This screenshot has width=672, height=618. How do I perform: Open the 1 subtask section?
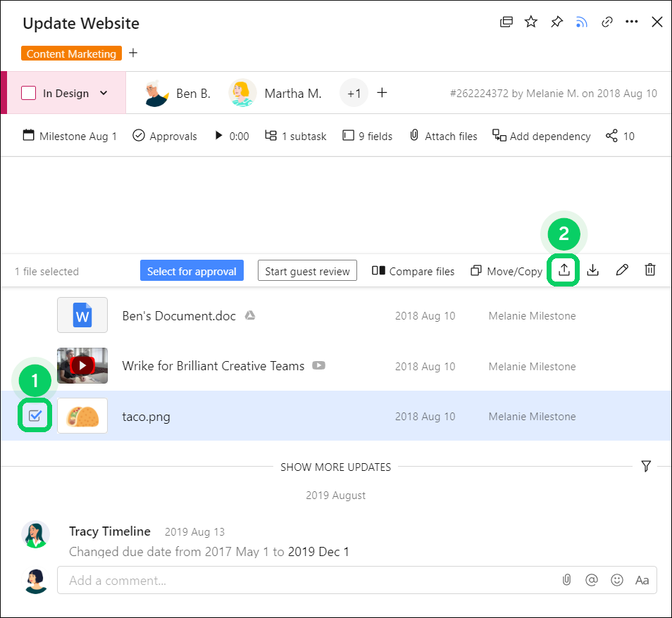pyautogui.click(x=296, y=136)
